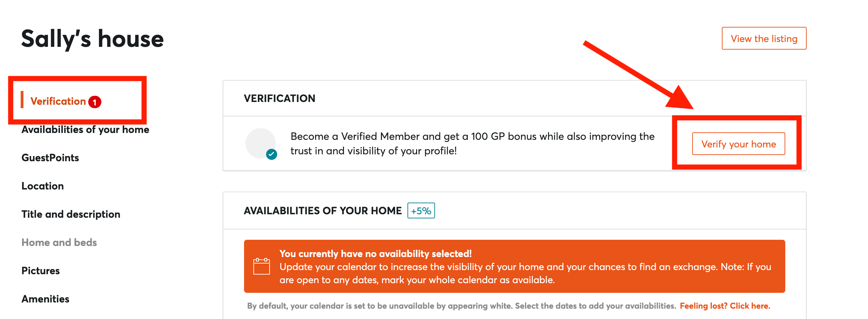Image resolution: width=868 pixels, height=319 pixels.
Task: Open the GuestPoints sidebar item
Action: (50, 158)
